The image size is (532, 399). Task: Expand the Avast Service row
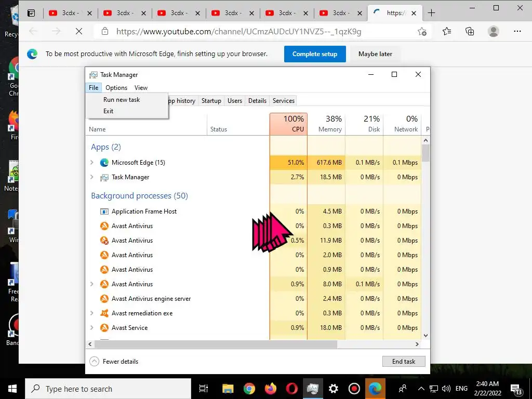click(91, 328)
